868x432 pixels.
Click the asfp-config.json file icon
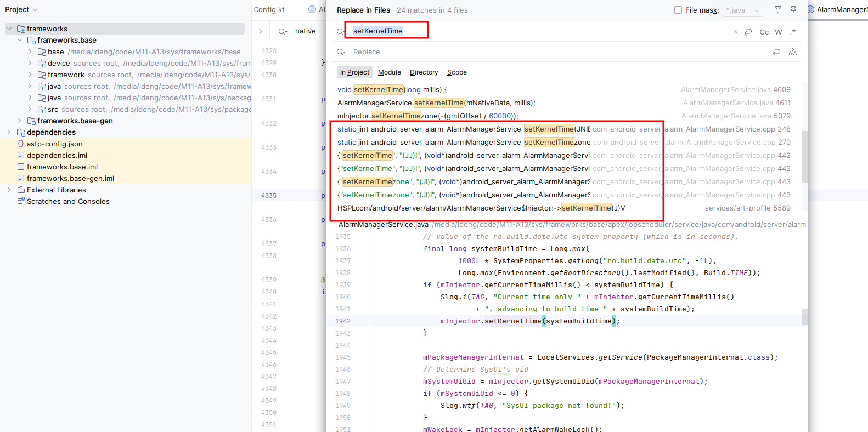click(x=21, y=144)
